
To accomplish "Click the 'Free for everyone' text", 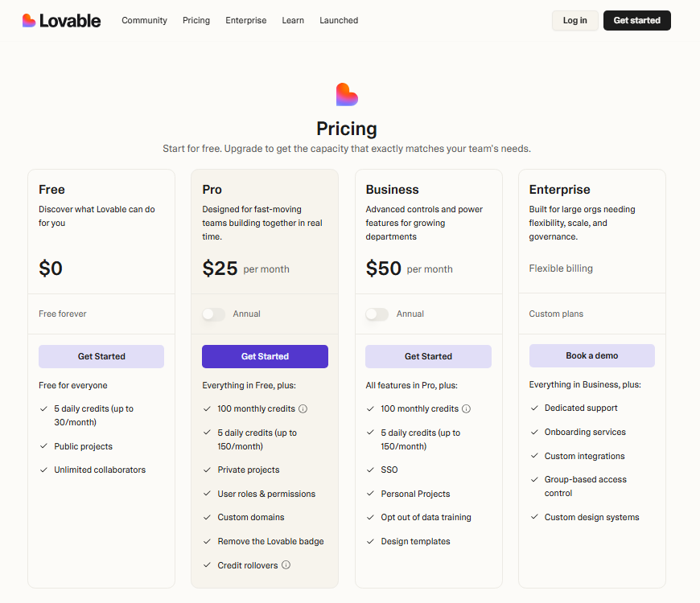I will [x=73, y=385].
